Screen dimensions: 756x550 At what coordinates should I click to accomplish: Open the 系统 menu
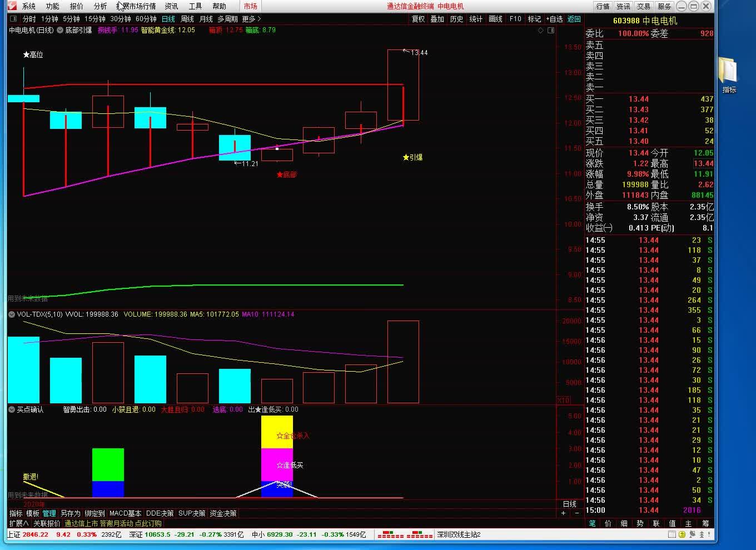(x=28, y=6)
